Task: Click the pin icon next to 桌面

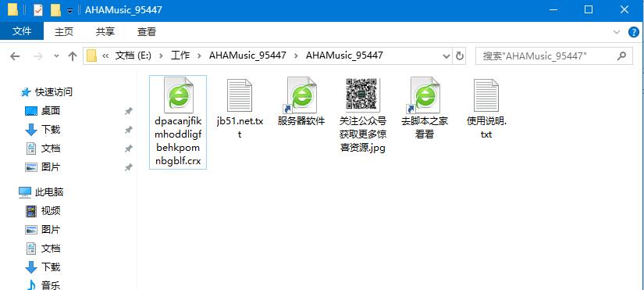Action: click(129, 111)
